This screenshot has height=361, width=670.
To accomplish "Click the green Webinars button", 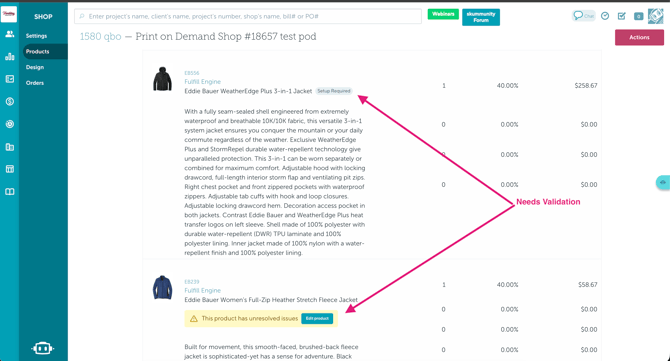I will click(443, 14).
